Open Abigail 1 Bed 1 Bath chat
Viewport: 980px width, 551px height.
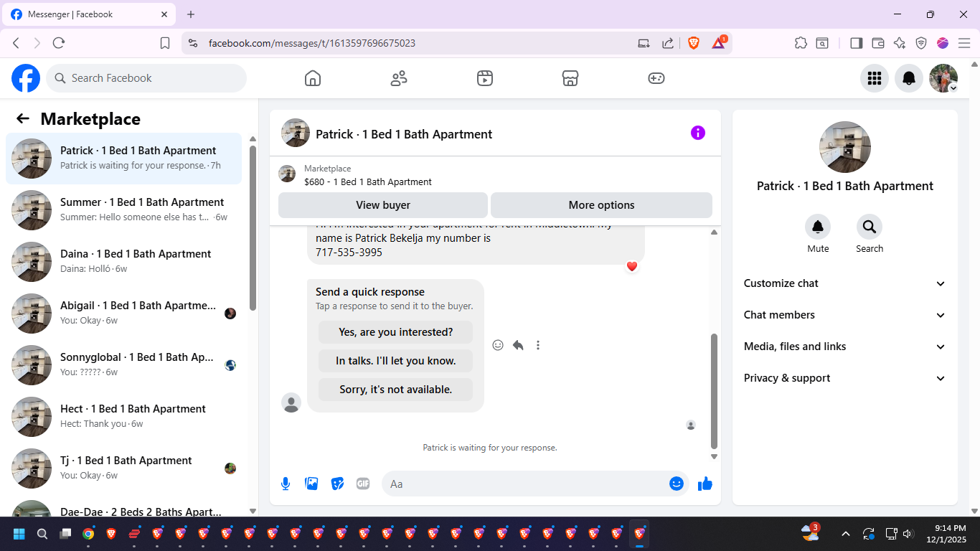pyautogui.click(x=123, y=314)
